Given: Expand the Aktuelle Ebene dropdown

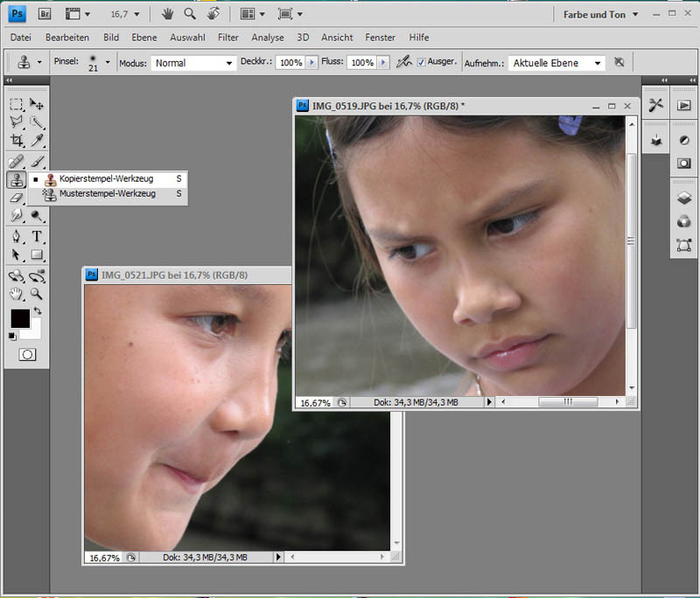Looking at the screenshot, I should [x=557, y=63].
